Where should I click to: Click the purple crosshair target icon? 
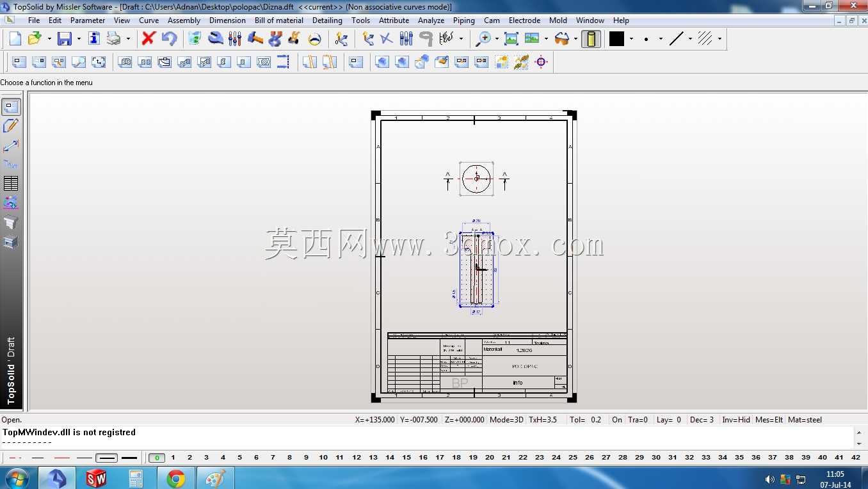pos(541,62)
